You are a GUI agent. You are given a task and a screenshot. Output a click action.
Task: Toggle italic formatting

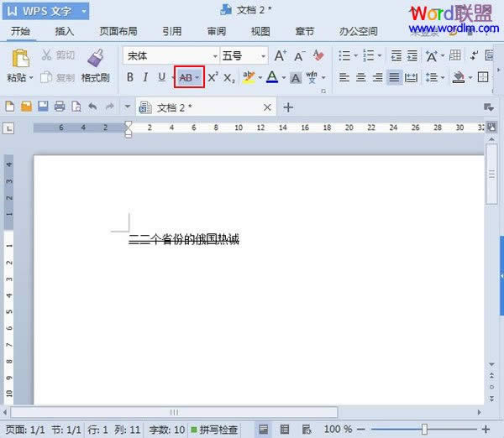point(145,77)
